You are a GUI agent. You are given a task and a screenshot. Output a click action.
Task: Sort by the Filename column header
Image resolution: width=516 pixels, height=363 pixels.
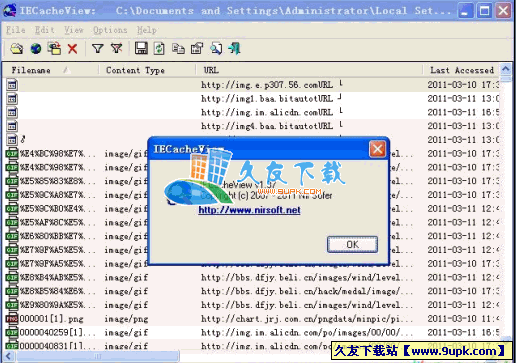[51, 70]
